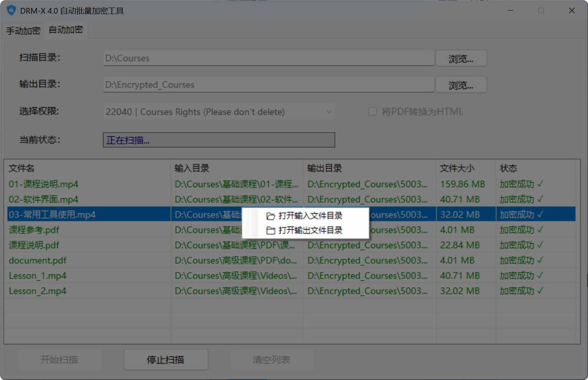Click the DRM-X shield app icon
The height and width of the screenshot is (380, 588).
pyautogui.click(x=11, y=10)
